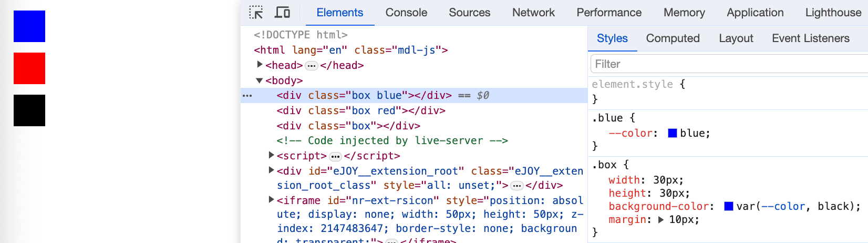868x243 pixels.
Task: Focus the styles Filter input field
Action: pyautogui.click(x=729, y=64)
